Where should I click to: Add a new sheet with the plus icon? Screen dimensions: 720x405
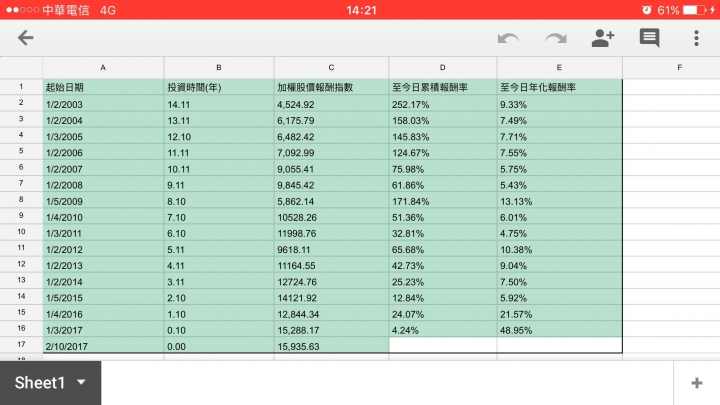[697, 383]
